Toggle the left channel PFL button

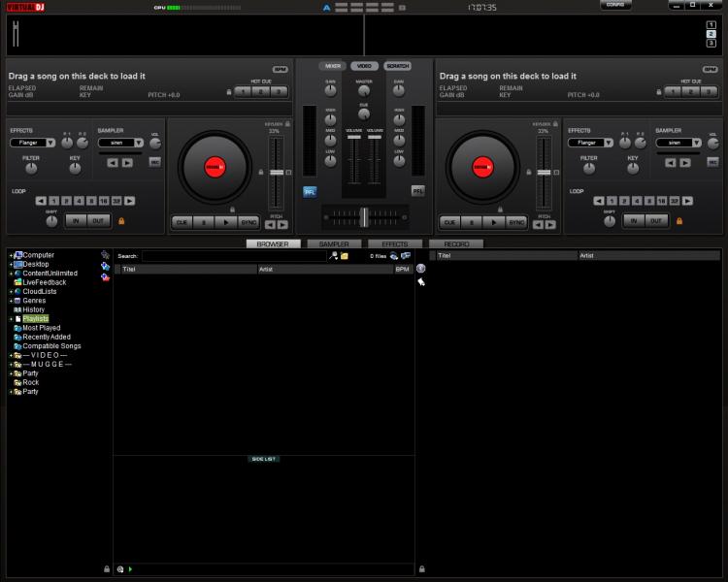[x=310, y=191]
